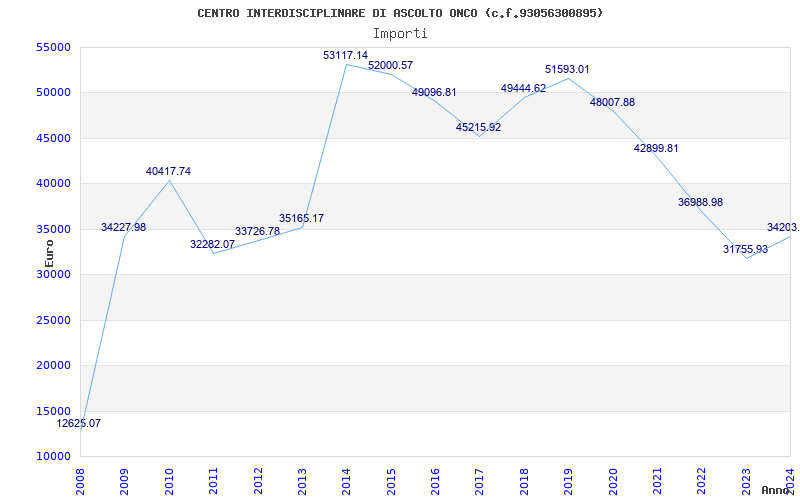
Task: Click the data label 12625.07
Action: (x=79, y=423)
